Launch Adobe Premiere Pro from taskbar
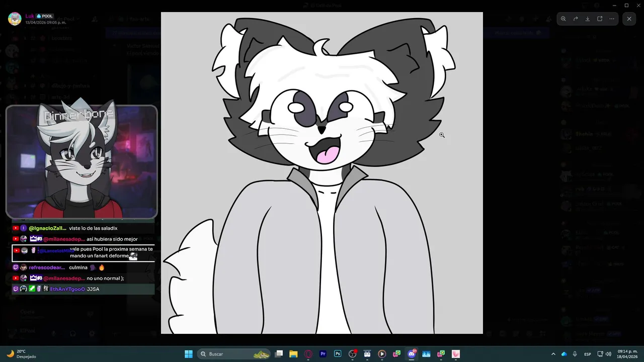This screenshot has height=362, width=644. (323, 354)
